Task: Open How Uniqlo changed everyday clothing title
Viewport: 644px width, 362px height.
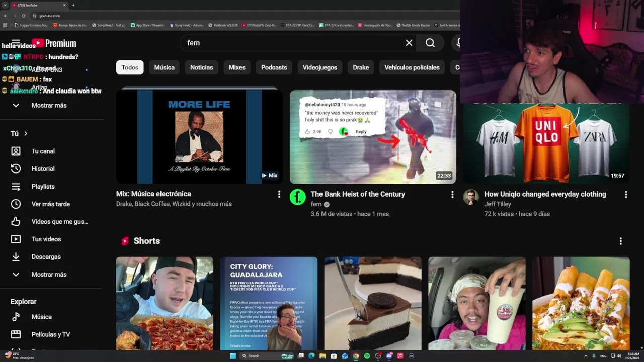Action: coord(545,194)
